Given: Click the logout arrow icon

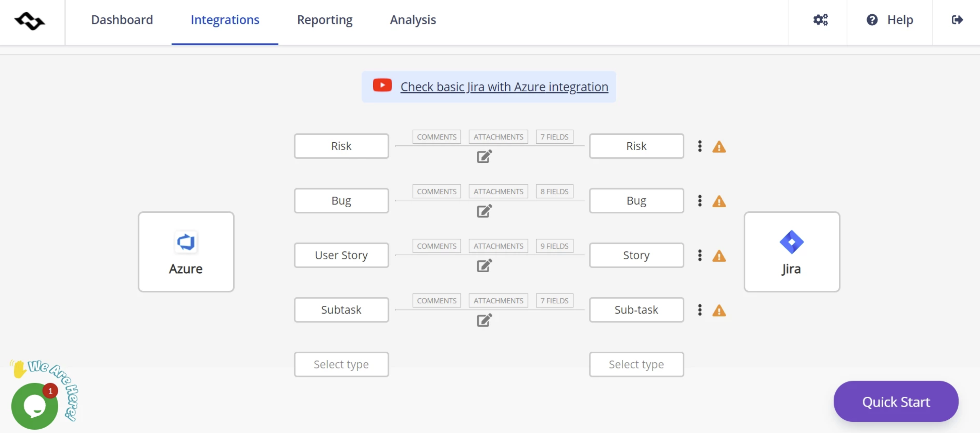Looking at the screenshot, I should tap(957, 20).
